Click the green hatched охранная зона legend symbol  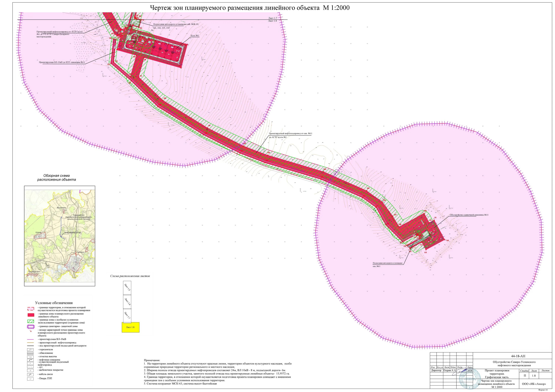[x=31, y=321]
